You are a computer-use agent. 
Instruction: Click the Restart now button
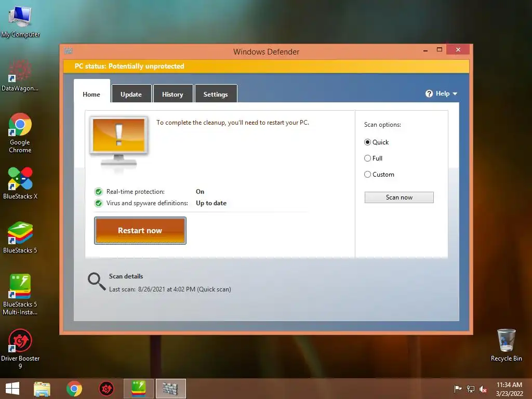[x=140, y=230]
